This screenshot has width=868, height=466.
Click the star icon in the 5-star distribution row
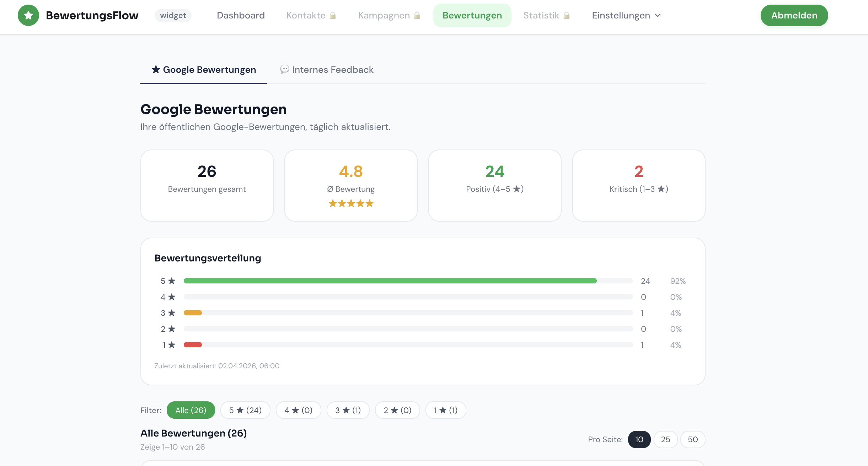click(172, 281)
